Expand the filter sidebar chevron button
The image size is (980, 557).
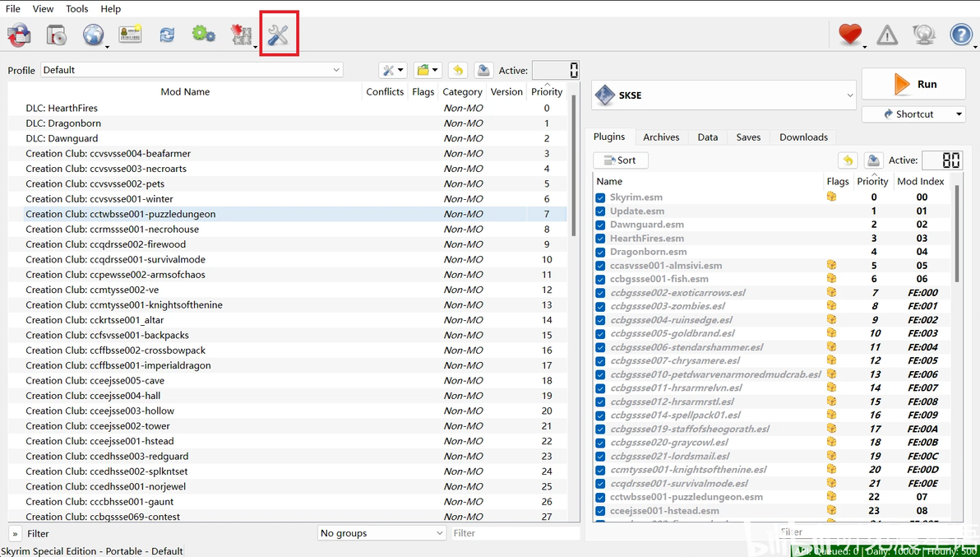tap(15, 533)
